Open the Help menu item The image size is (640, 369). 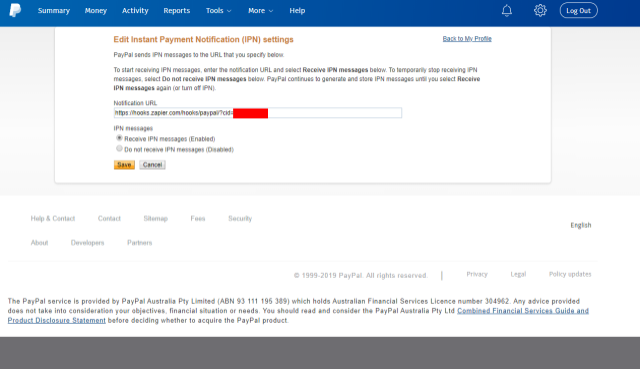pos(297,11)
